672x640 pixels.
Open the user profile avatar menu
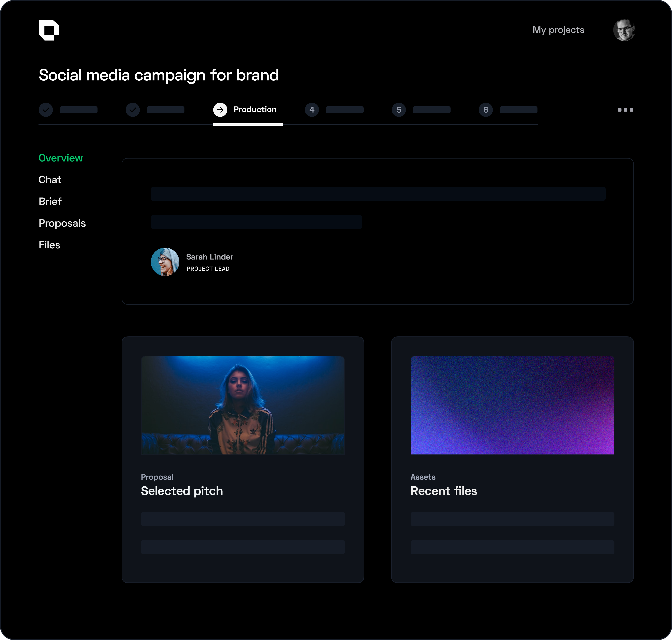coord(623,30)
